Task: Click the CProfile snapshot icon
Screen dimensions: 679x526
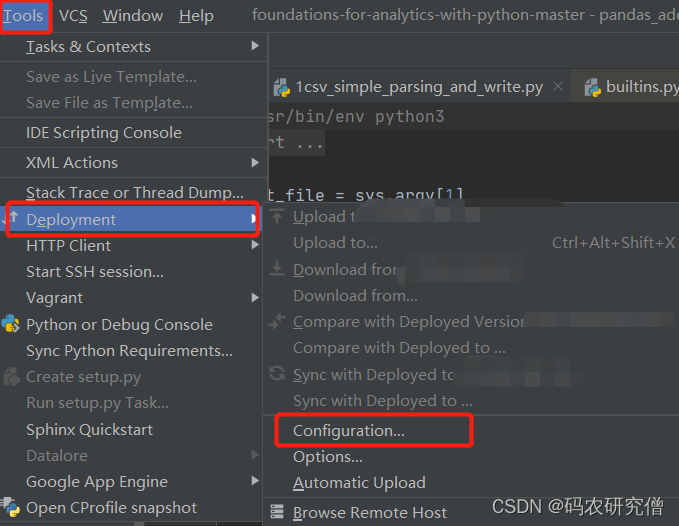Action: coord(11,507)
